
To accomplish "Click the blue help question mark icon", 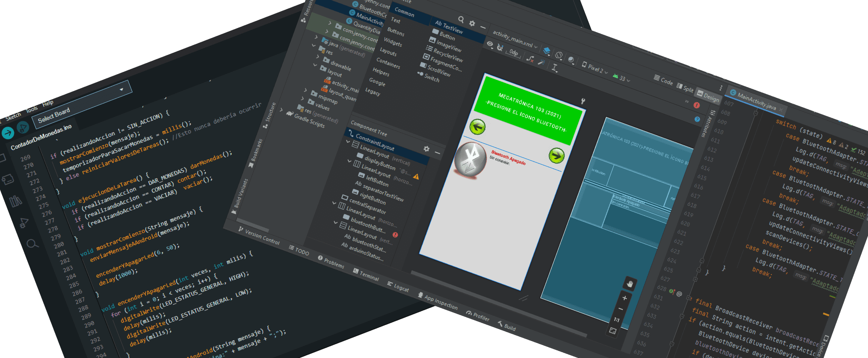I will coord(697,119).
